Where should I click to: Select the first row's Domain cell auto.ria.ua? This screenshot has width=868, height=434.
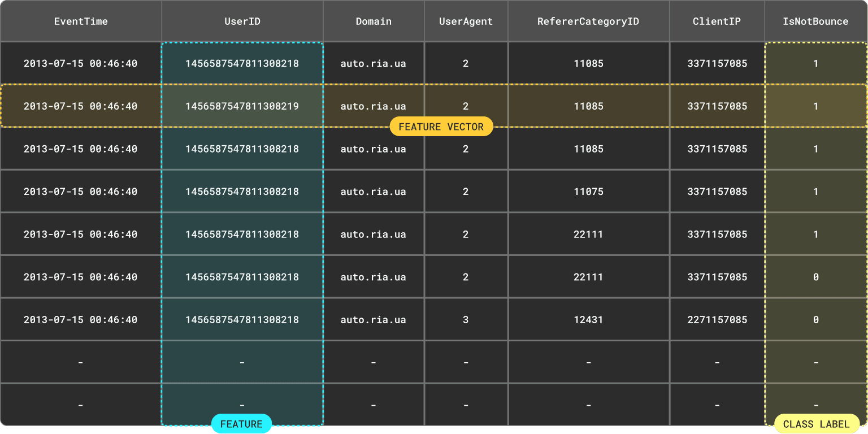pyautogui.click(x=374, y=63)
